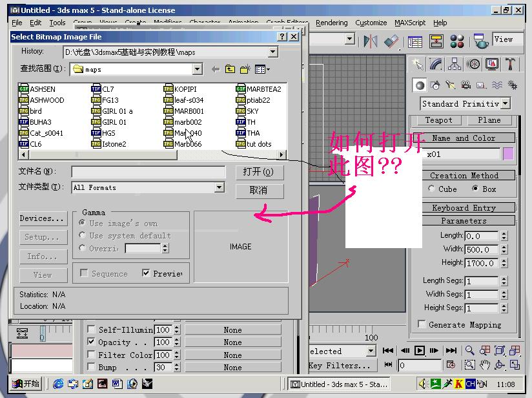Select the Override gamma radio button
This screenshot has width=532, height=398.
click(x=82, y=248)
